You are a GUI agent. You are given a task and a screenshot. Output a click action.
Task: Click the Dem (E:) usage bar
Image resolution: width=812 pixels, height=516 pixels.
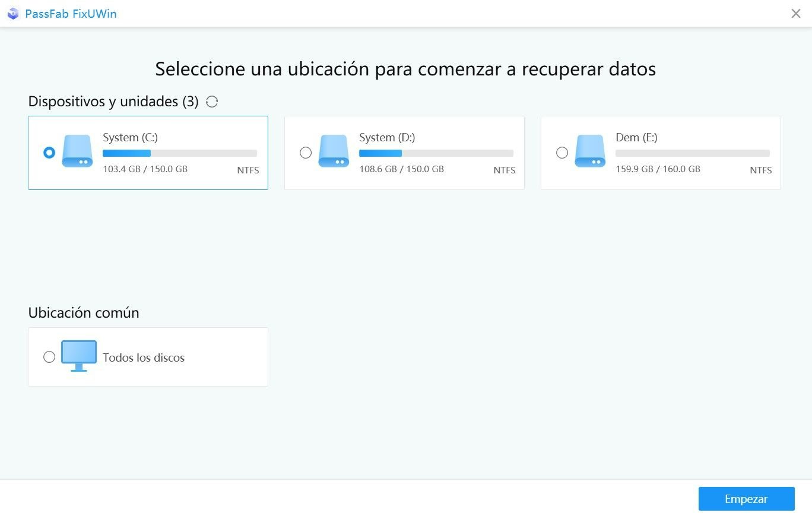693,153
